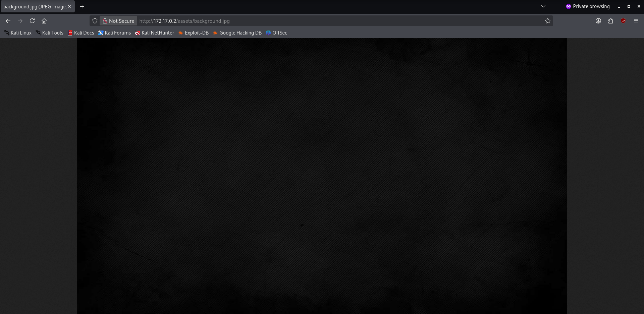Open the uBlock Origin extension

623,21
